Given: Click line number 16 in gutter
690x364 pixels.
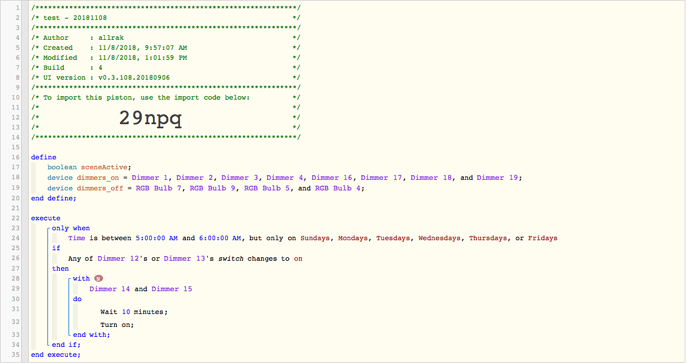Looking at the screenshot, I should click(15, 157).
